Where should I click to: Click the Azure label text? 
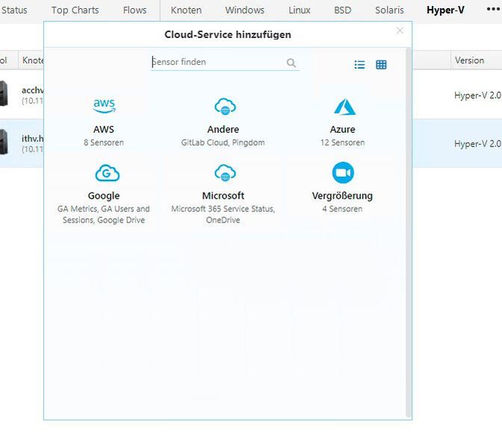[343, 129]
